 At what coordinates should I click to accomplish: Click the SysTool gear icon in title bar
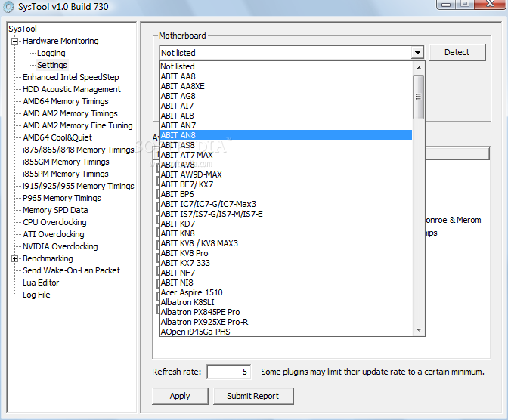[8, 7]
